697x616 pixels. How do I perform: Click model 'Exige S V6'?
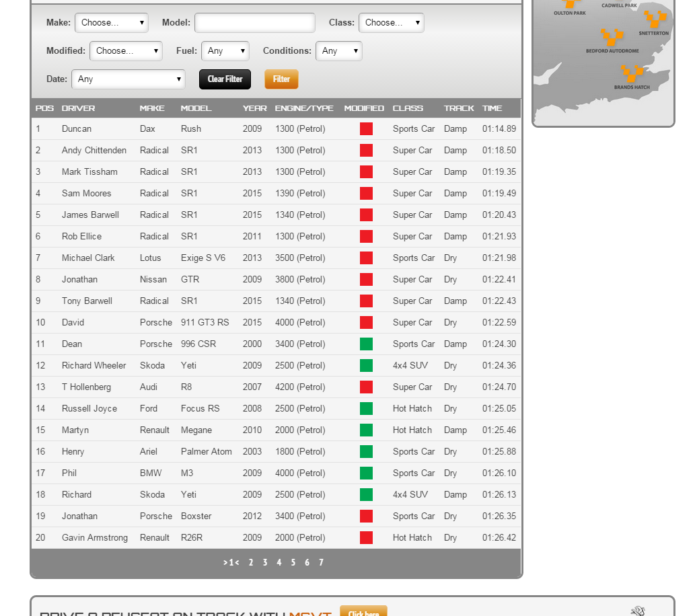pyautogui.click(x=203, y=258)
